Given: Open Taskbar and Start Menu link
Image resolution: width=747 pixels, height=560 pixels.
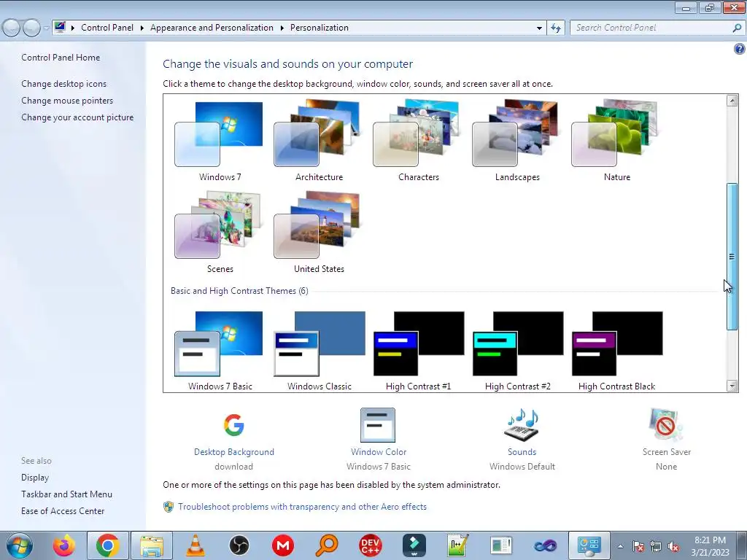Looking at the screenshot, I should coord(66,494).
